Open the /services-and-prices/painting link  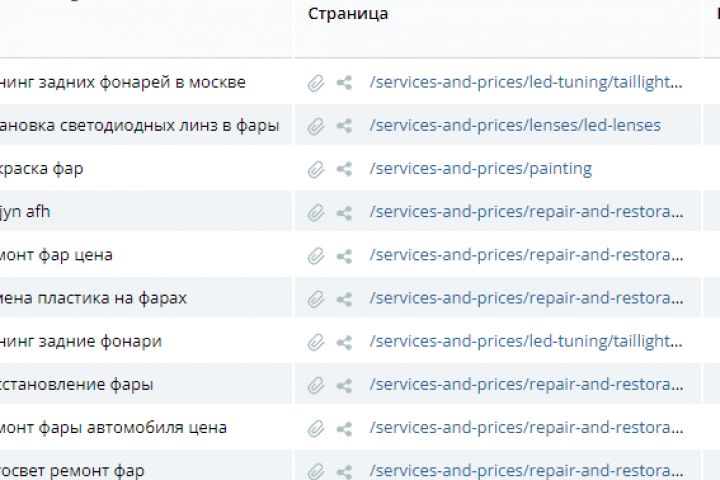480,169
